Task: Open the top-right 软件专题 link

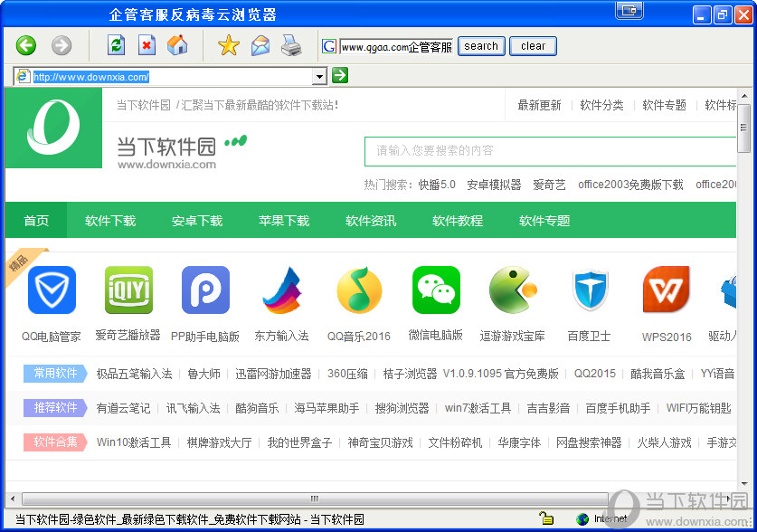Action: [x=665, y=105]
